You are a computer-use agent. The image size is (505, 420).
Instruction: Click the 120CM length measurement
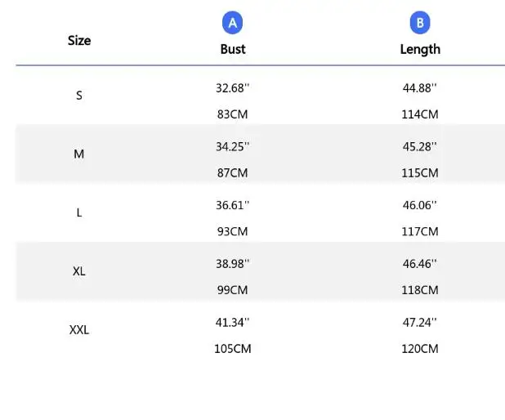(x=420, y=349)
